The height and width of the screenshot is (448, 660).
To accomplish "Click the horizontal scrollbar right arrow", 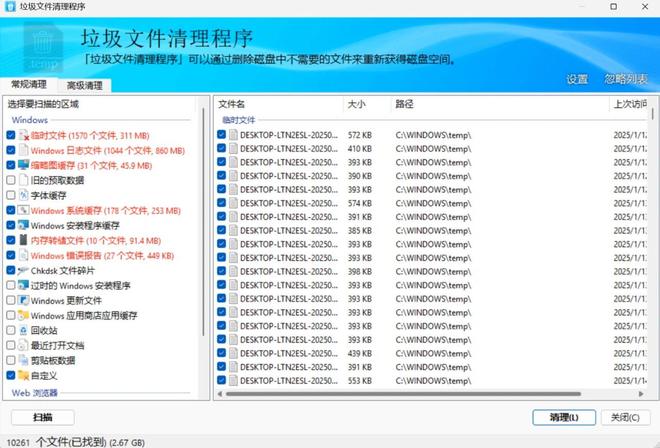I will click(x=641, y=394).
